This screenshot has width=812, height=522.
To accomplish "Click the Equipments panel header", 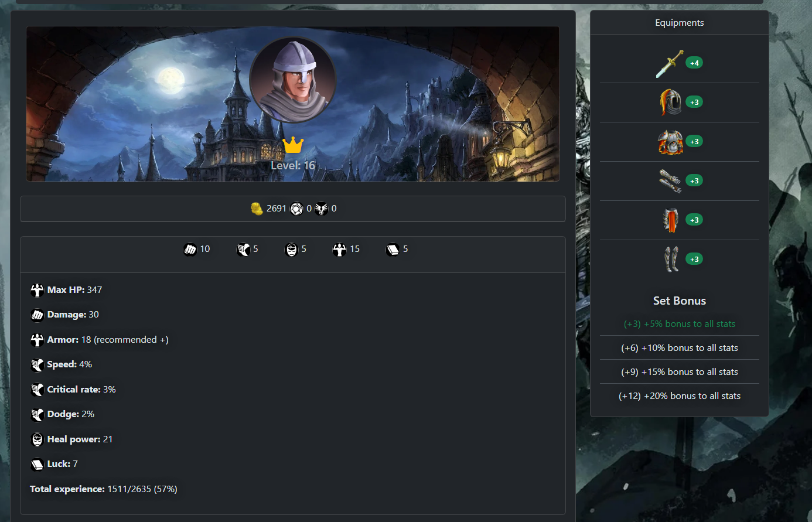I will (x=680, y=23).
